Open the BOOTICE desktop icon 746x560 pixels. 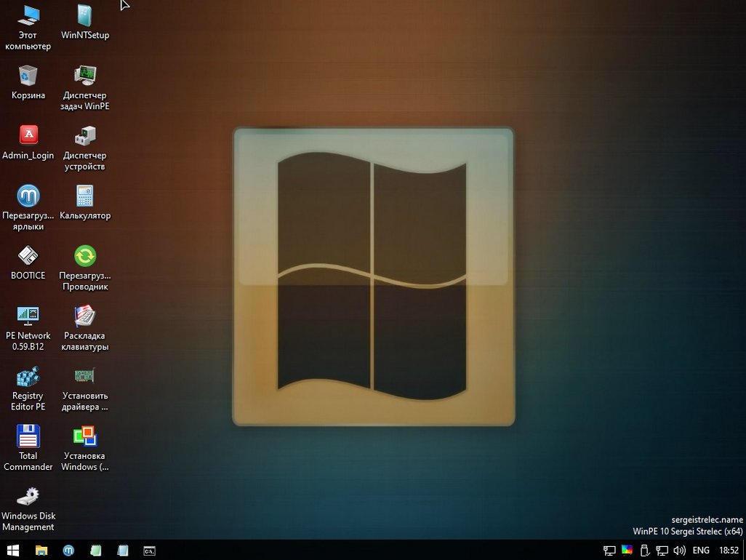coord(28,257)
